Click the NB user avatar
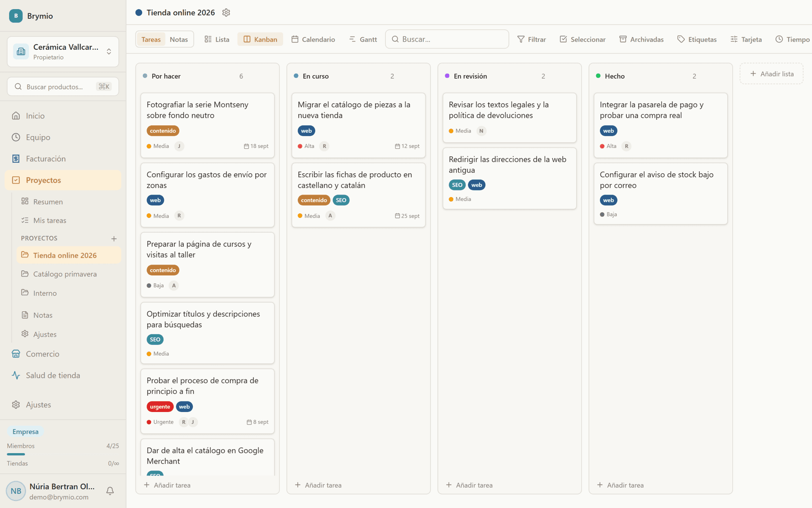Screen dimensions: 812x508 pyautogui.click(x=16, y=491)
